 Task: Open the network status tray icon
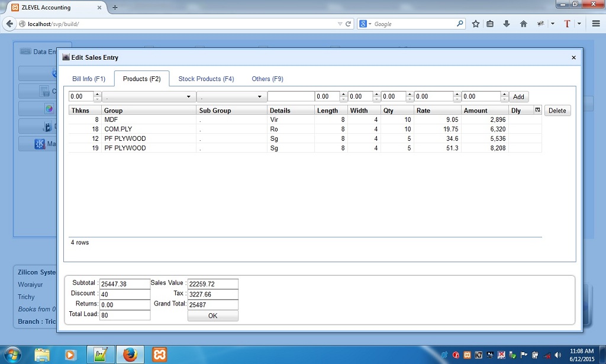(x=547, y=355)
